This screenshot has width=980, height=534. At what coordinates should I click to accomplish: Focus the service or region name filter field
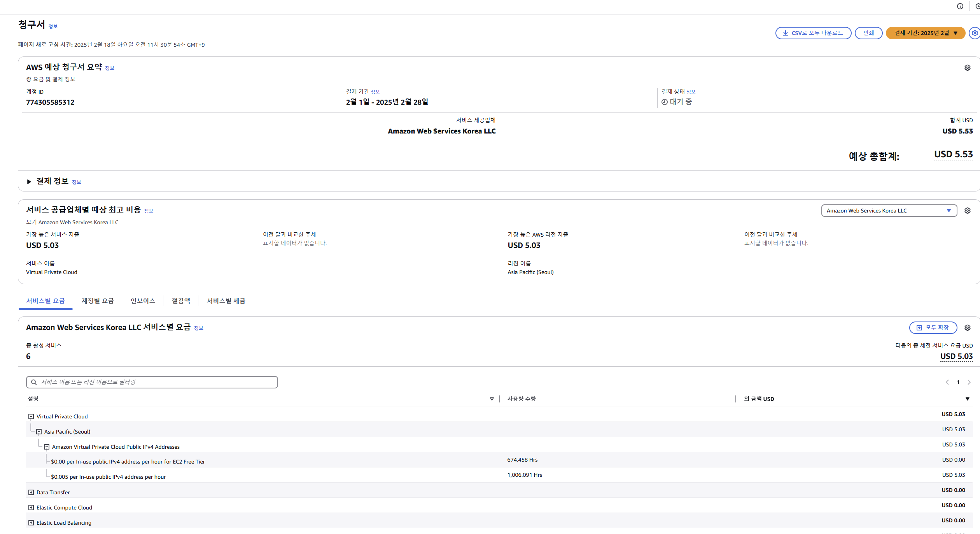152,382
